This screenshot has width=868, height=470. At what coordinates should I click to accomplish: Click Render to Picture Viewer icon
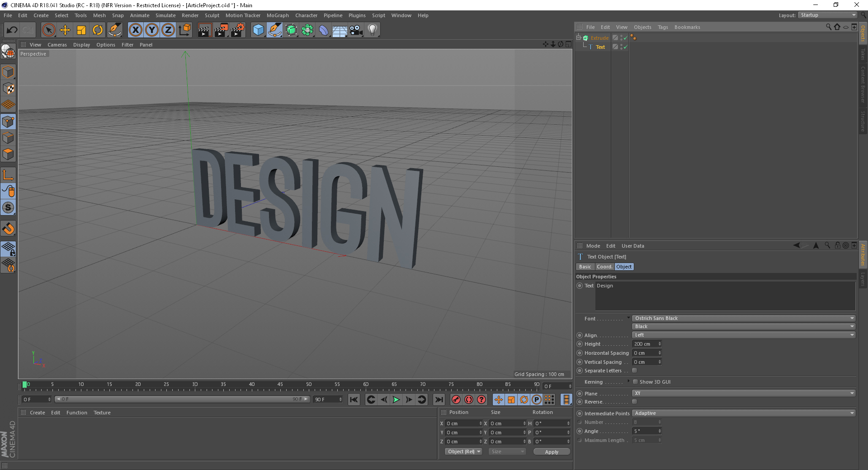tap(221, 30)
